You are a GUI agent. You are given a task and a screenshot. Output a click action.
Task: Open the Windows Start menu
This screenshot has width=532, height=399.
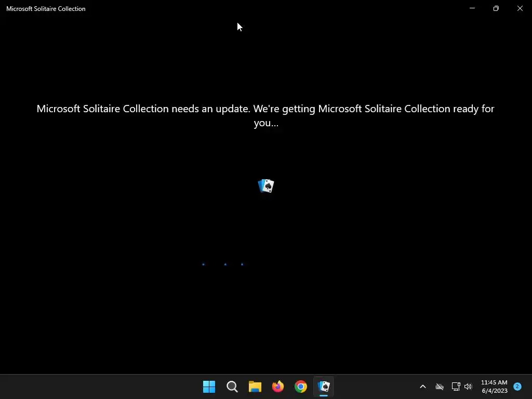(209, 387)
